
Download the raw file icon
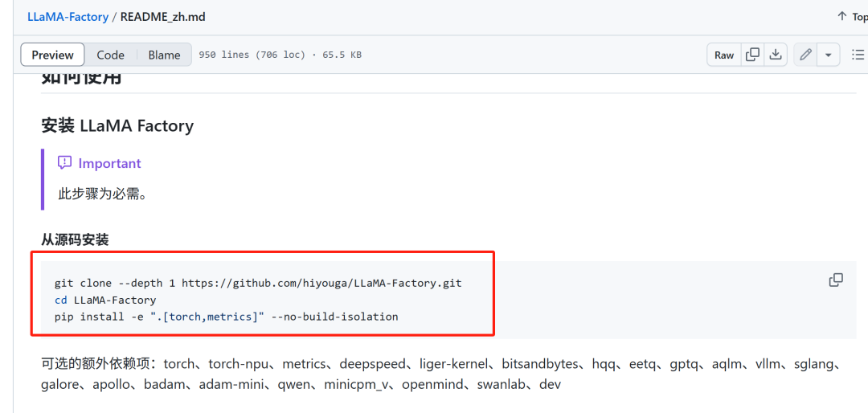(x=776, y=55)
